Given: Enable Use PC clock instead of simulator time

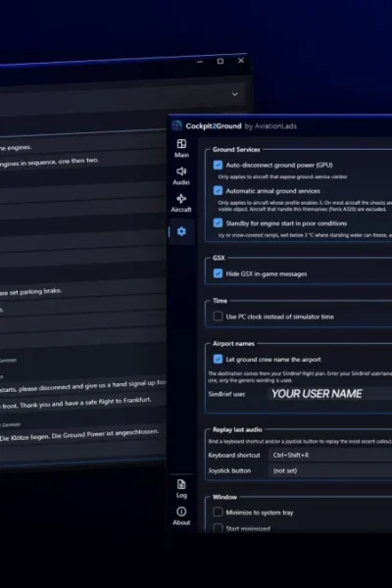Looking at the screenshot, I should coord(218,317).
